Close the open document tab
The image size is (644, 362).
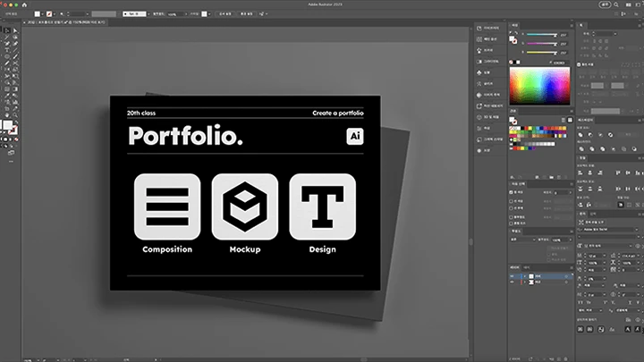coord(24,22)
